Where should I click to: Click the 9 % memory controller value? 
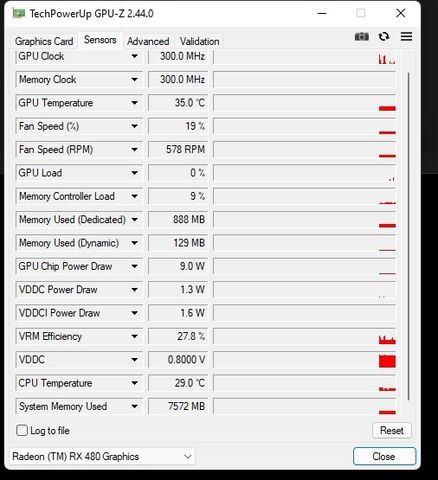tap(178, 196)
